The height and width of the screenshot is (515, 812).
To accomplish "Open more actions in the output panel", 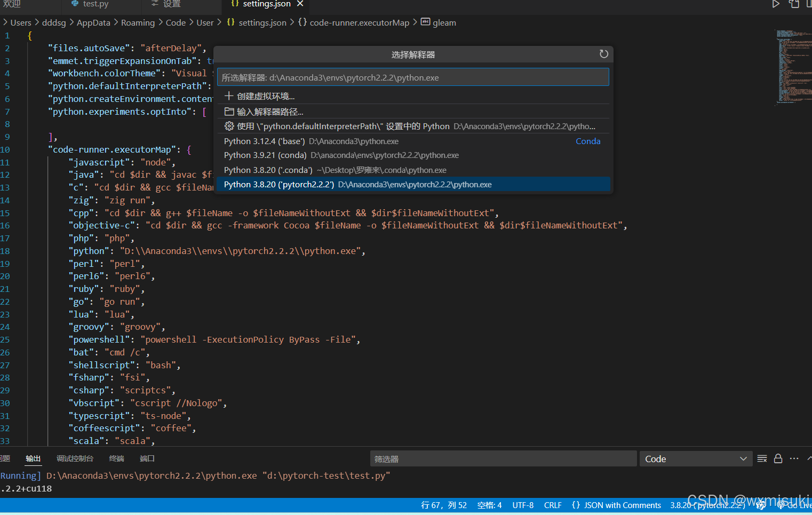I will click(x=794, y=458).
